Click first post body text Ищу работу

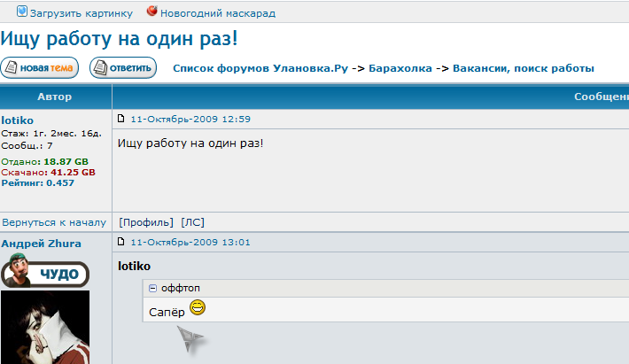point(190,143)
